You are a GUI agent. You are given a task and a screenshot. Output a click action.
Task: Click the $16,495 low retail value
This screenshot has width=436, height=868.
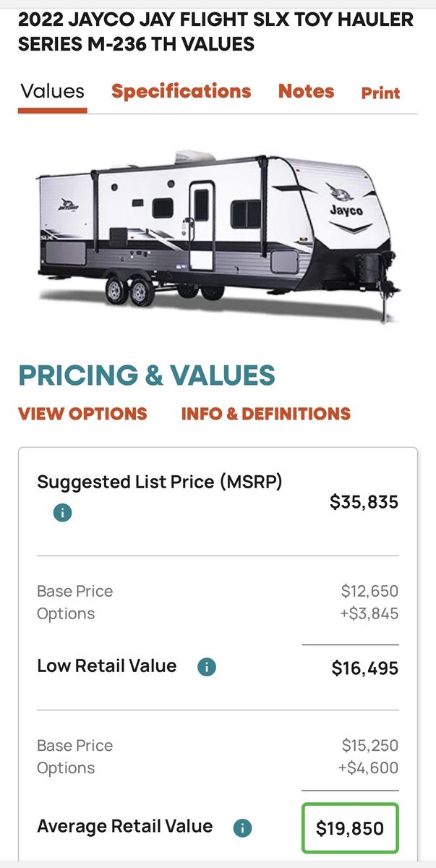pyautogui.click(x=364, y=668)
